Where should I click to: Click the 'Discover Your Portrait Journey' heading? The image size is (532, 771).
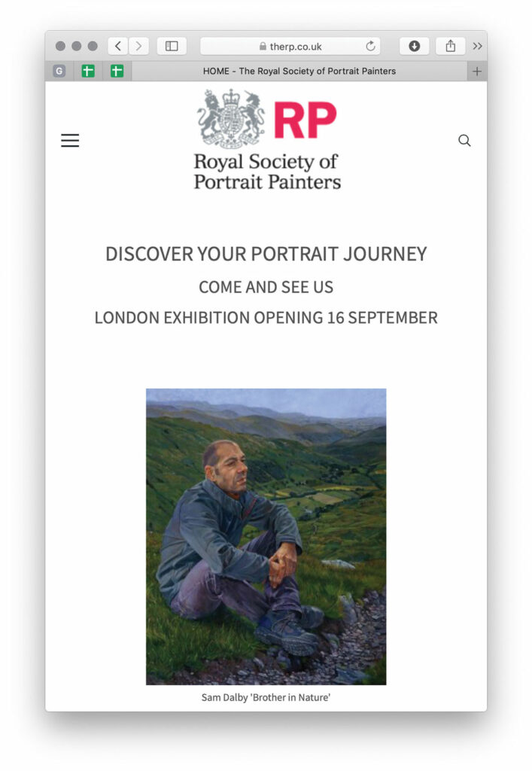(266, 254)
